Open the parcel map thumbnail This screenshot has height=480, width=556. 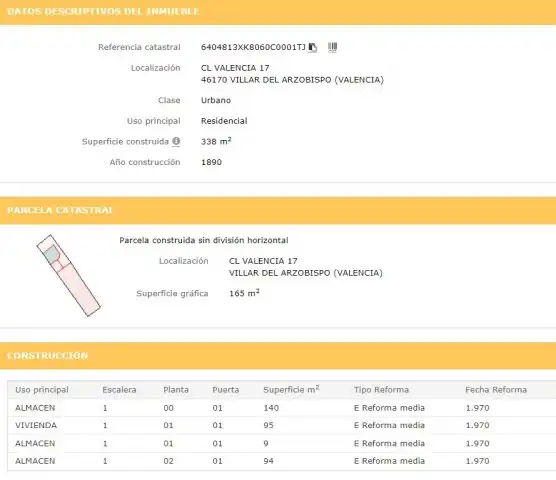coord(68,275)
